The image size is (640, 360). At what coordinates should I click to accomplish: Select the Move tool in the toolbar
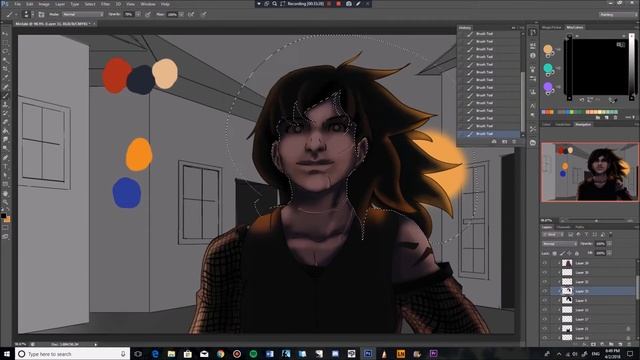tap(5, 33)
